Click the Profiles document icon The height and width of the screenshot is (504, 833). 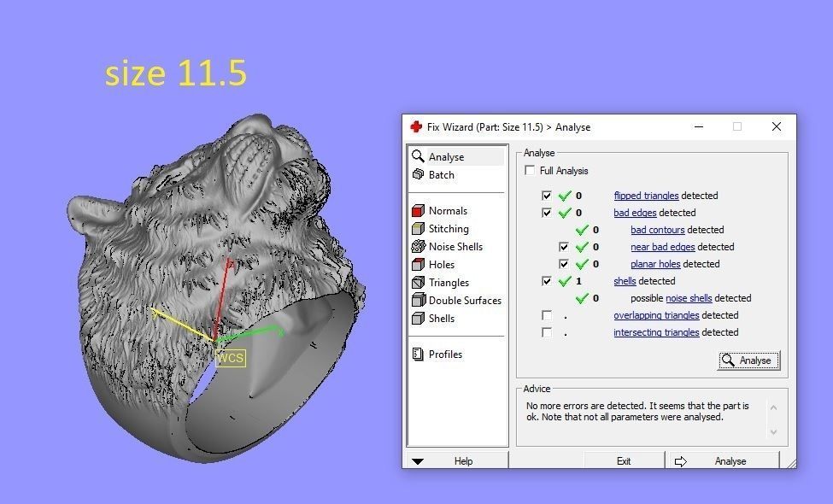tap(418, 354)
